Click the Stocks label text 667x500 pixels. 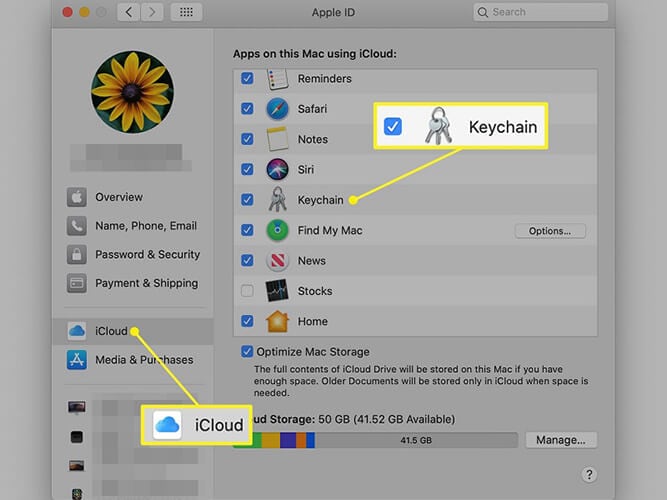pos(315,291)
